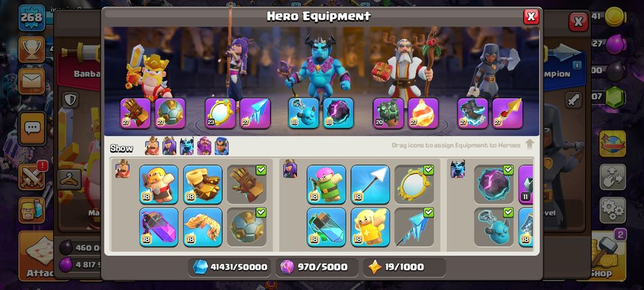
Task: Filter equipment by Barbarian King
Action: 152,146
